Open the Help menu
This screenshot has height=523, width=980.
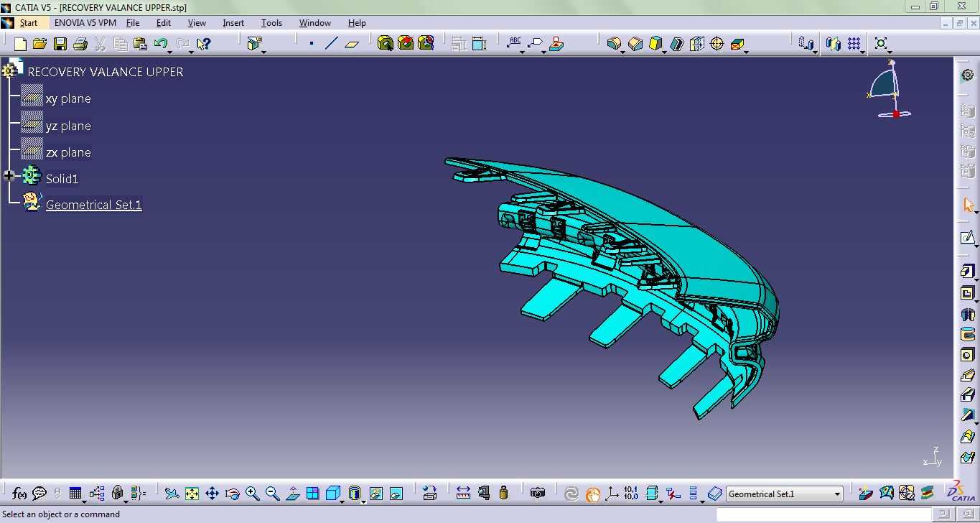357,23
